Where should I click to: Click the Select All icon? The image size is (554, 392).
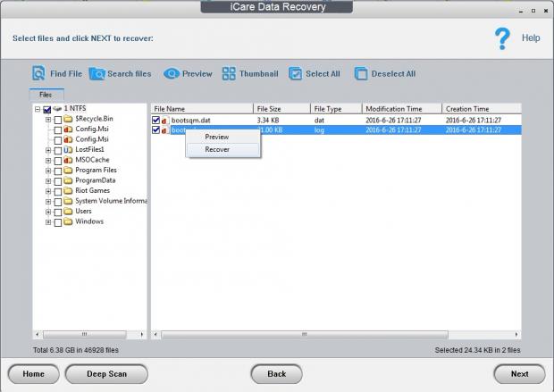click(x=295, y=74)
